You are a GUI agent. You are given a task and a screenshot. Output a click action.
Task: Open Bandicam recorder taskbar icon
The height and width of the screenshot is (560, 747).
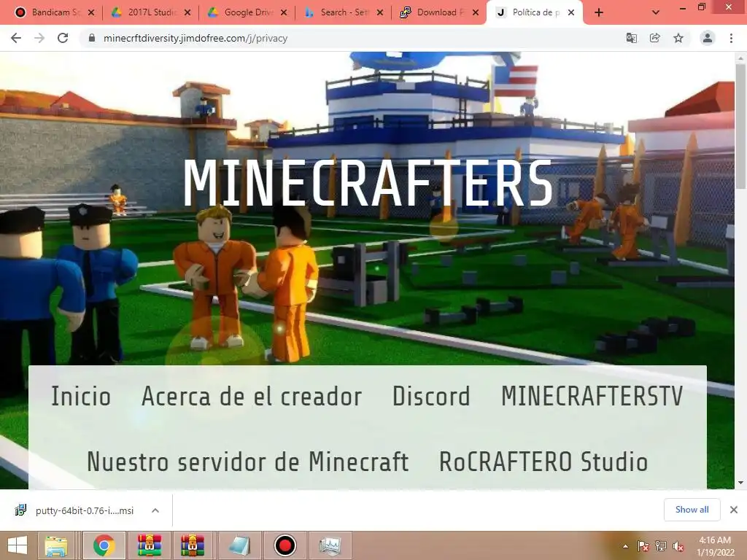click(285, 545)
